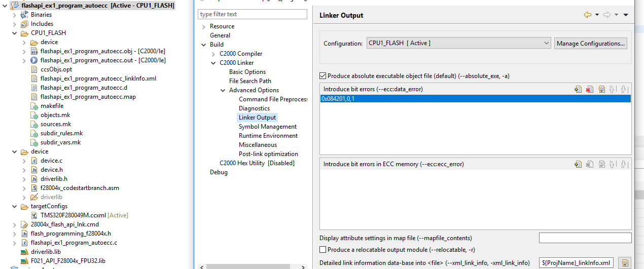Expand the Resource settings node
Viewport: 644px width, 269px height.
click(204, 26)
